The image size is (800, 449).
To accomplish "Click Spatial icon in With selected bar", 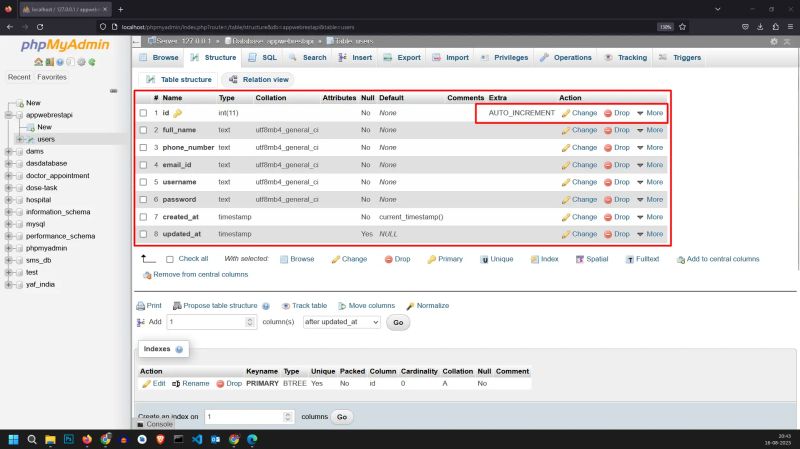I will pos(580,259).
